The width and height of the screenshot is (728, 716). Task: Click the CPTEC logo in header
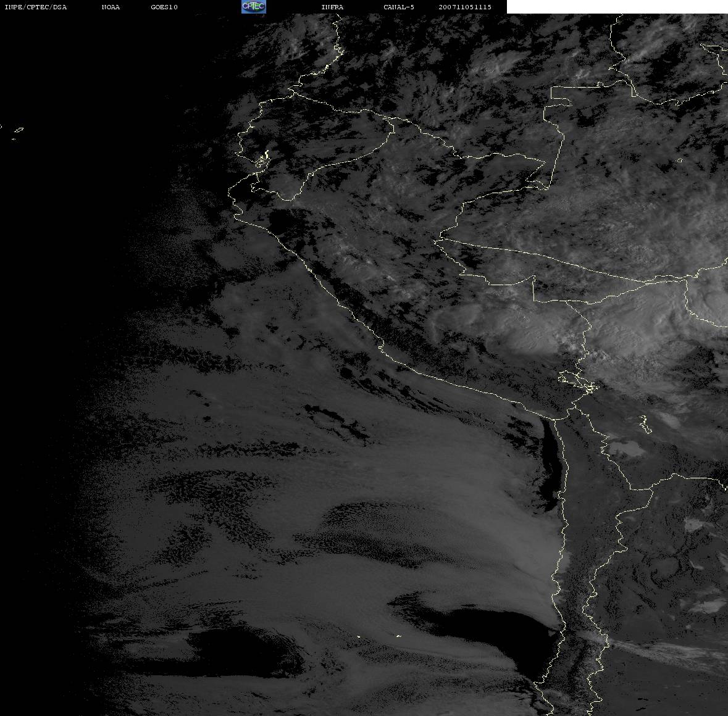point(254,7)
